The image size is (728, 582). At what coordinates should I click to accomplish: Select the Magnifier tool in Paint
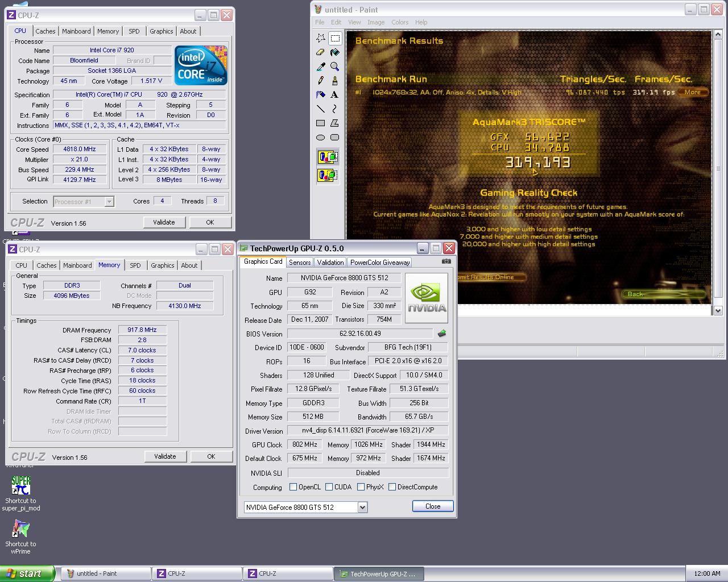tap(335, 66)
